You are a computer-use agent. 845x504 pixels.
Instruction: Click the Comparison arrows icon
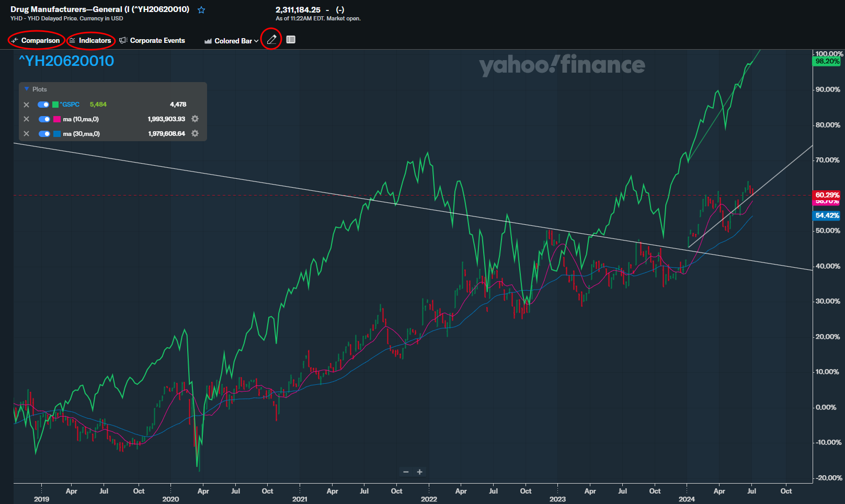tap(15, 40)
